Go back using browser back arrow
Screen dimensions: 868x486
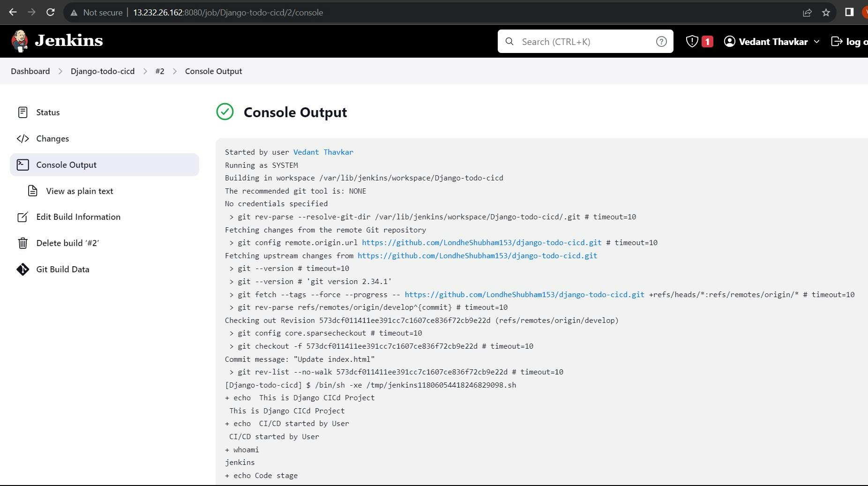pos(13,13)
